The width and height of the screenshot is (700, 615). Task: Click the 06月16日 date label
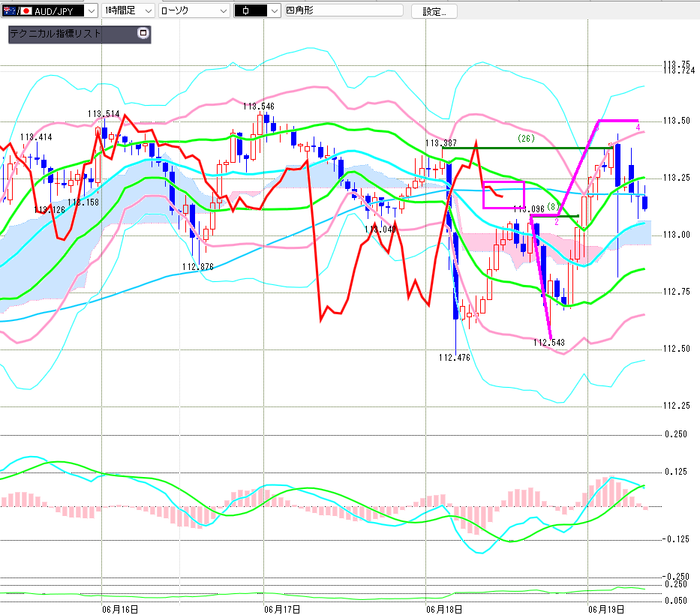pos(119,609)
